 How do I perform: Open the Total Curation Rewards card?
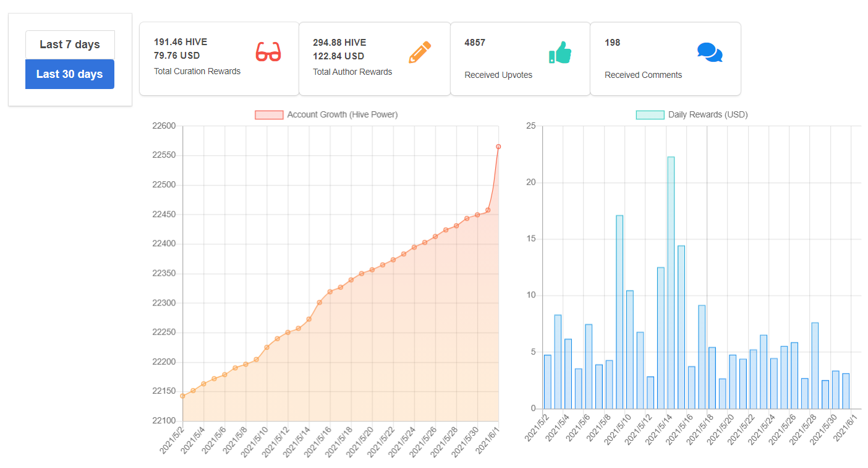pos(219,59)
